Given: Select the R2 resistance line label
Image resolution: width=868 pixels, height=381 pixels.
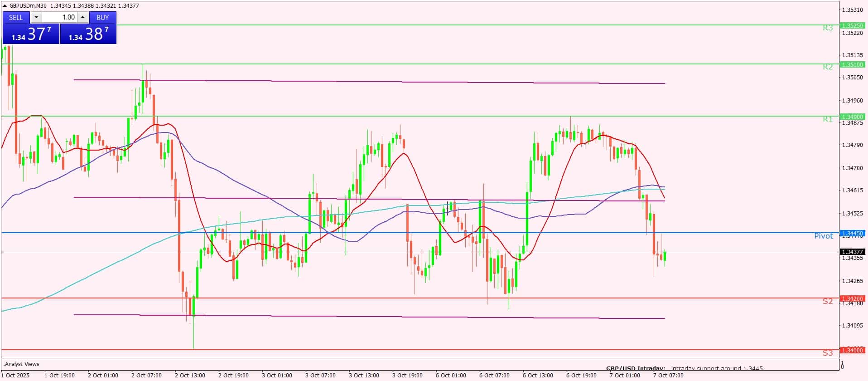Looking at the screenshot, I should click(x=827, y=67).
